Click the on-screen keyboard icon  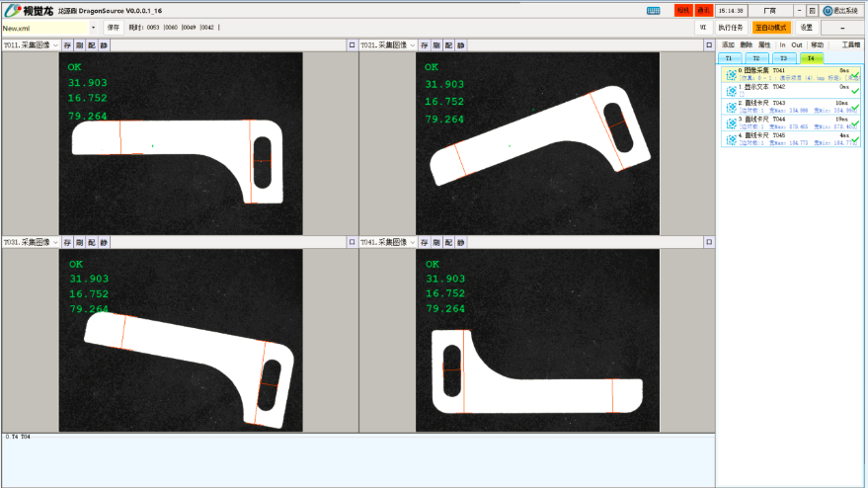point(654,11)
